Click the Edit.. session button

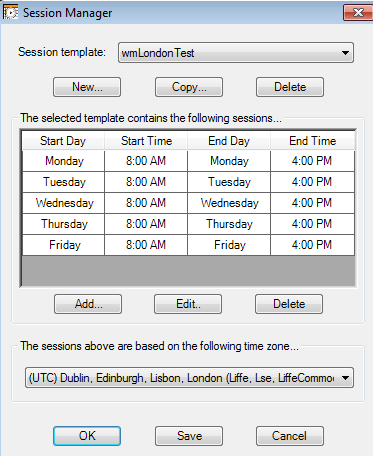[188, 304]
